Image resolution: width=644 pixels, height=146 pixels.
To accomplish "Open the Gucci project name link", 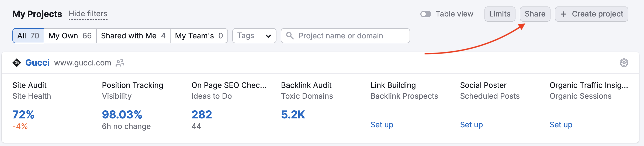I will pyautogui.click(x=37, y=63).
